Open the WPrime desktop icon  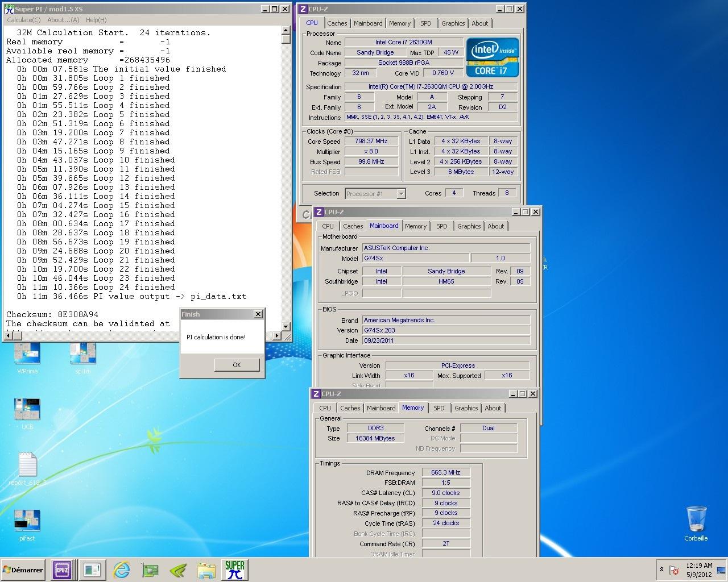(27, 359)
